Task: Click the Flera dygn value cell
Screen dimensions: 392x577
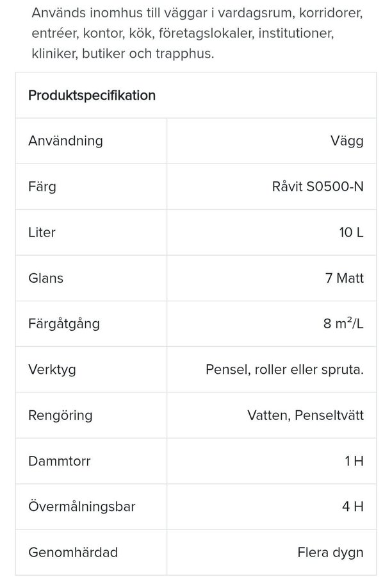Action: click(331, 553)
